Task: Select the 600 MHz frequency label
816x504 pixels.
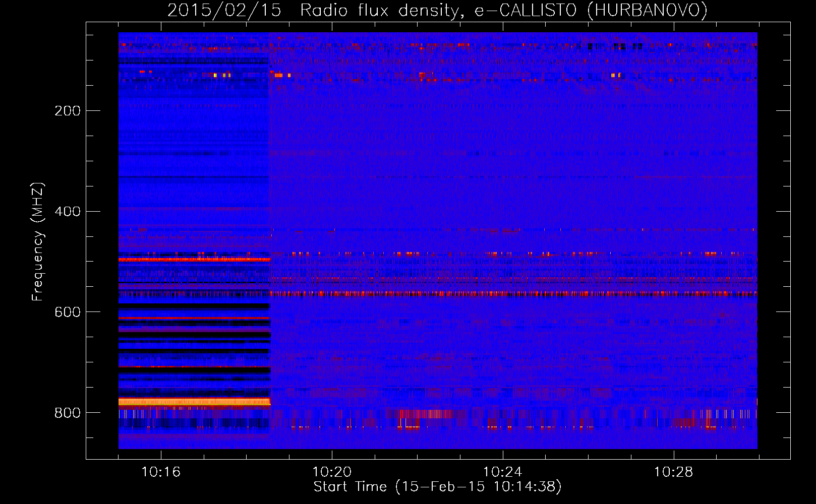Action: click(x=68, y=312)
